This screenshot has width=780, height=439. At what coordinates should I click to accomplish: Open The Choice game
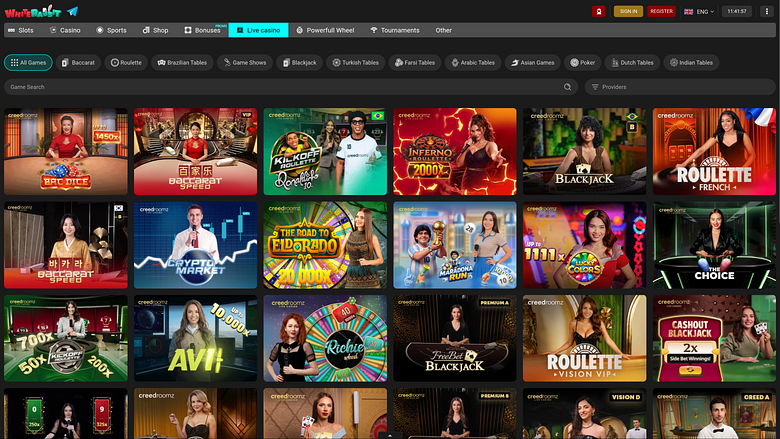click(714, 245)
